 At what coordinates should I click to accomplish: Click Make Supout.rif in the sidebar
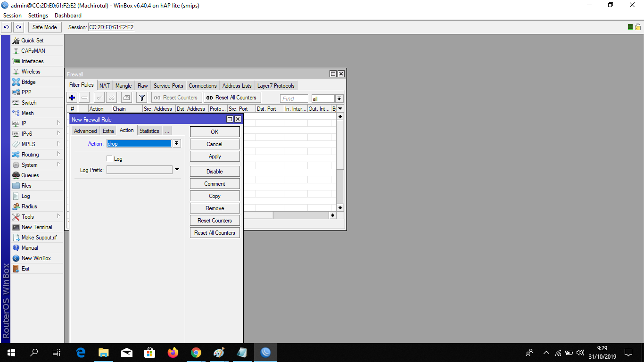click(37, 238)
